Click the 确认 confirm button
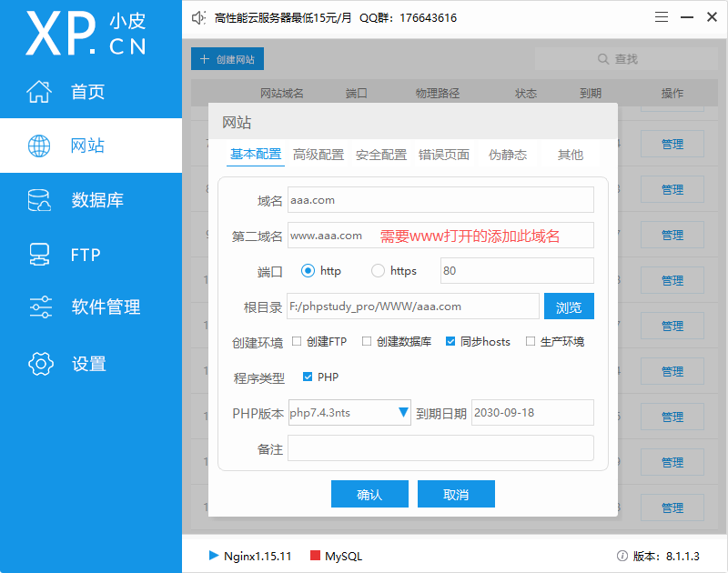The height and width of the screenshot is (573, 728). pos(369,494)
